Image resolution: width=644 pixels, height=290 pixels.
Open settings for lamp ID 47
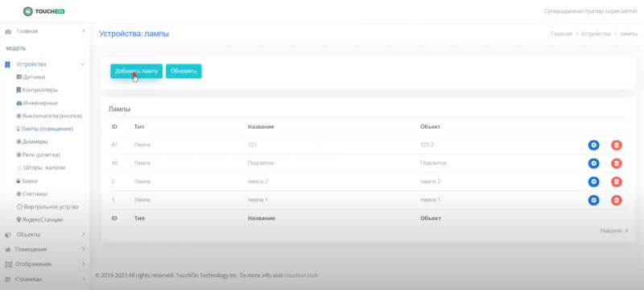click(593, 145)
